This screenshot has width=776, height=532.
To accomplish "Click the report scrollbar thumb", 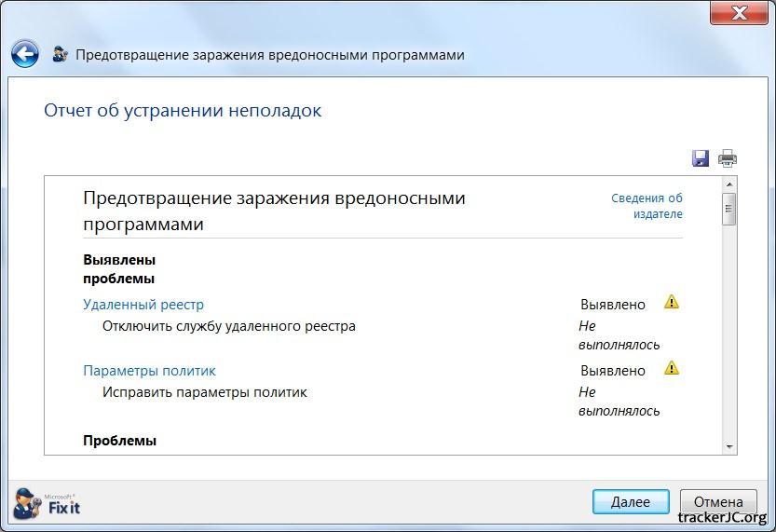I will (729, 209).
